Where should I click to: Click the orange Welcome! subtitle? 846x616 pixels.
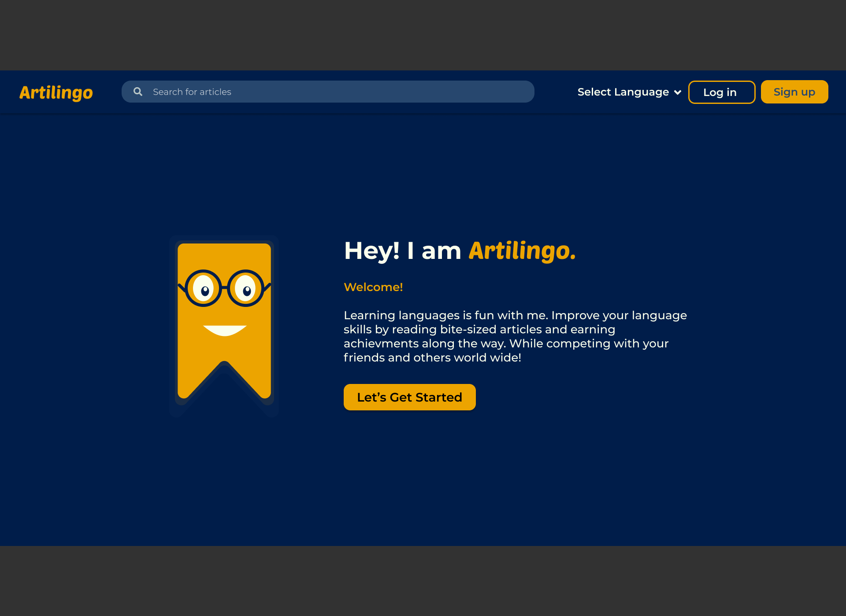pyautogui.click(x=373, y=287)
